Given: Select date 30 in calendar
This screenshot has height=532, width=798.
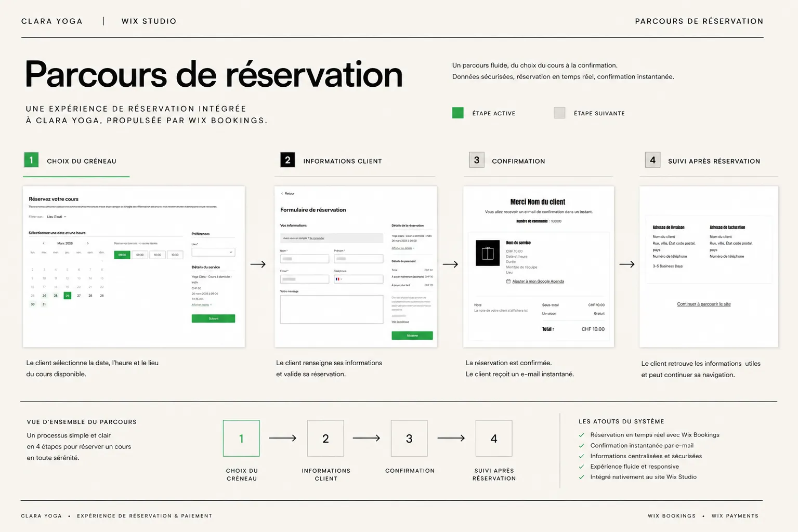Looking at the screenshot, I should [x=33, y=304].
